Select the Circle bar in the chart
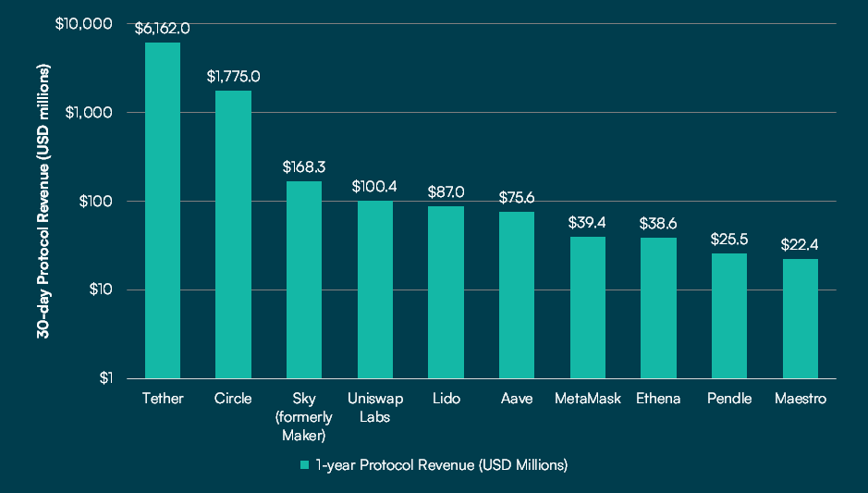 pos(233,234)
